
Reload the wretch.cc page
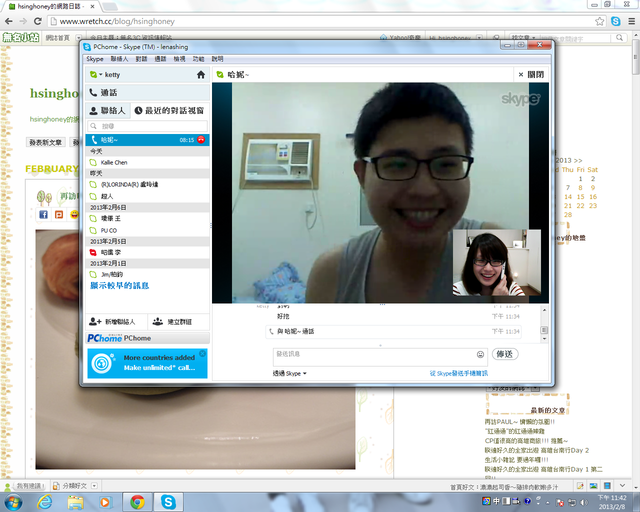pos(38,21)
